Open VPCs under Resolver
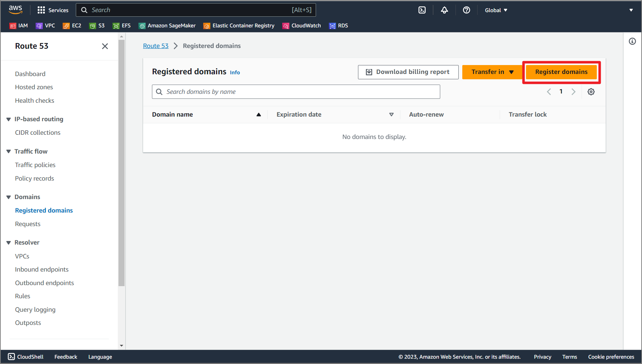This screenshot has width=642, height=364. pyautogui.click(x=22, y=256)
